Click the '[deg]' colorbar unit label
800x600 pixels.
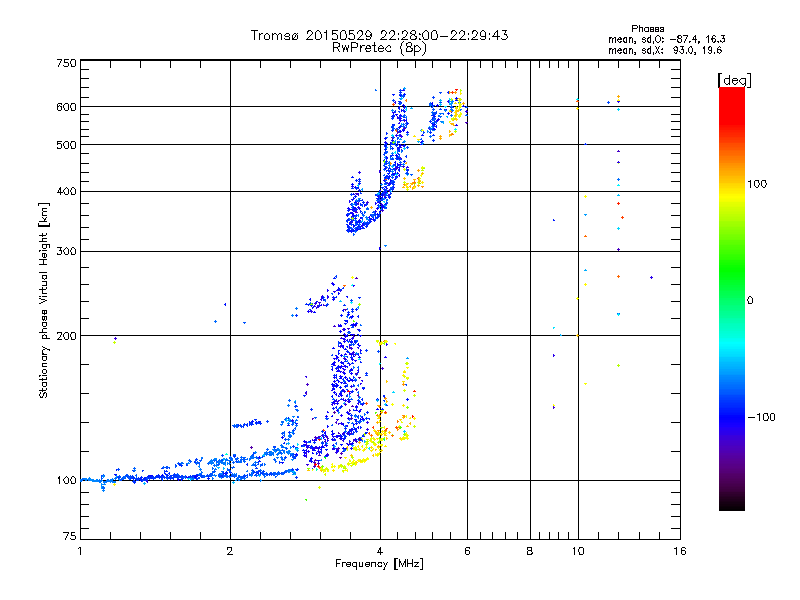(x=734, y=80)
